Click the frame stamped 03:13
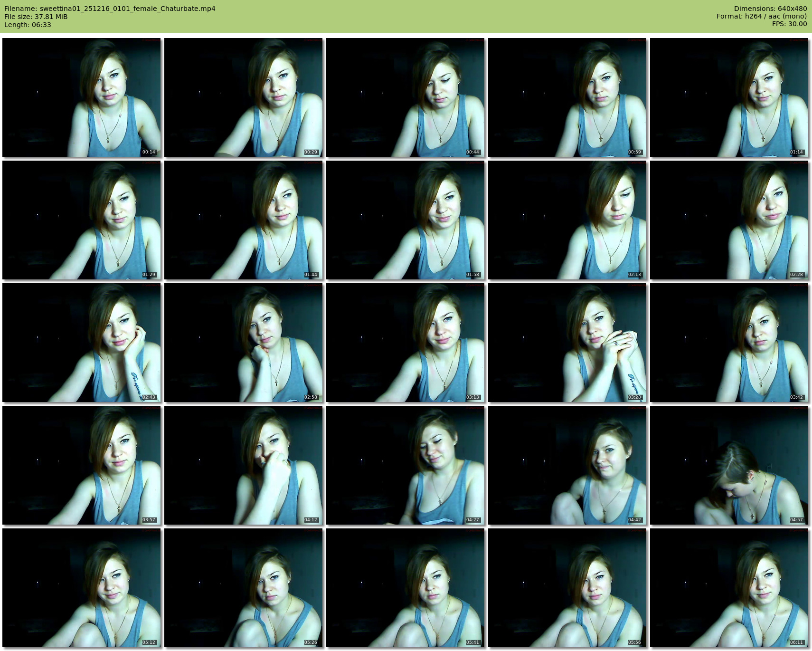 pos(406,343)
